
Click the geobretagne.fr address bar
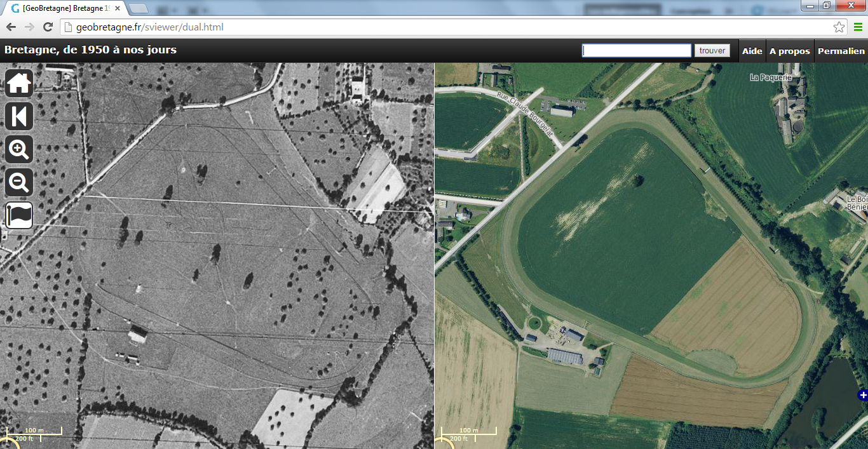(445, 27)
